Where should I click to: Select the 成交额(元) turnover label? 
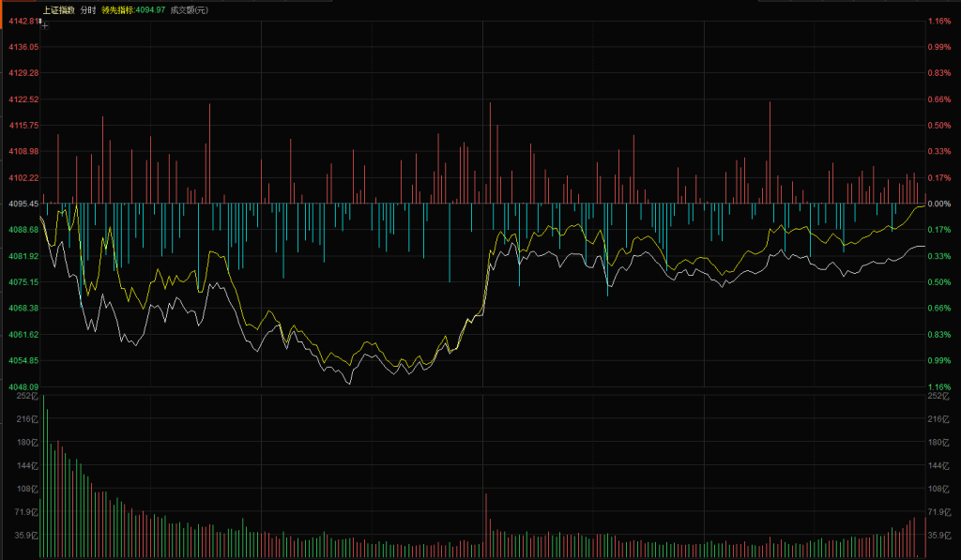[189, 9]
